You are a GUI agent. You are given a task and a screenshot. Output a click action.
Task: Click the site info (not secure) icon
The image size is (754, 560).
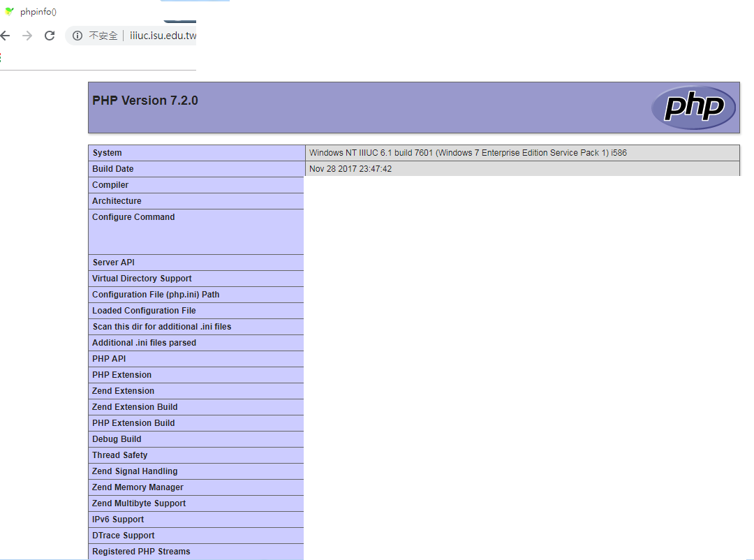[77, 36]
